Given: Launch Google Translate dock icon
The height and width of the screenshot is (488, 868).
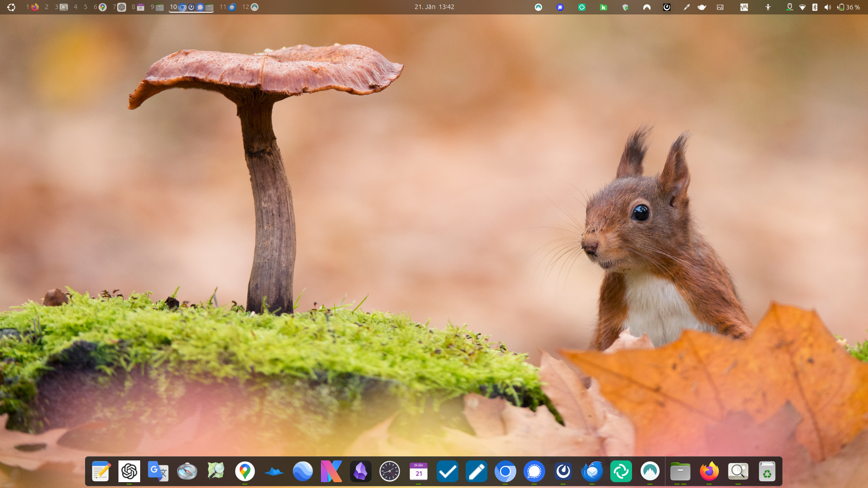Looking at the screenshot, I should (158, 472).
